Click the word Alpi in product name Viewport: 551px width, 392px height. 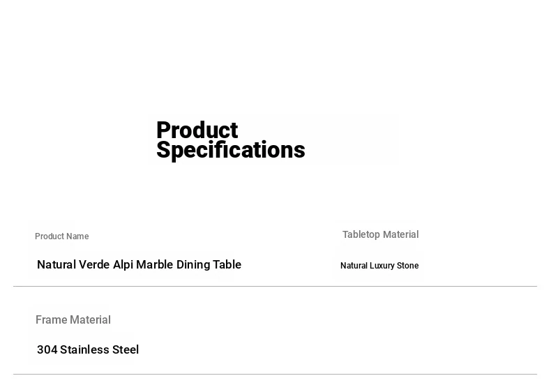123,265
